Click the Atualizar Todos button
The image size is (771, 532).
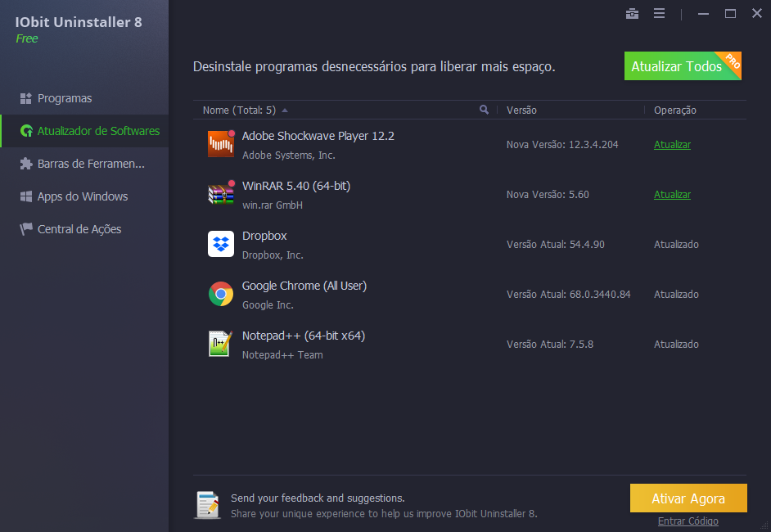tap(683, 65)
